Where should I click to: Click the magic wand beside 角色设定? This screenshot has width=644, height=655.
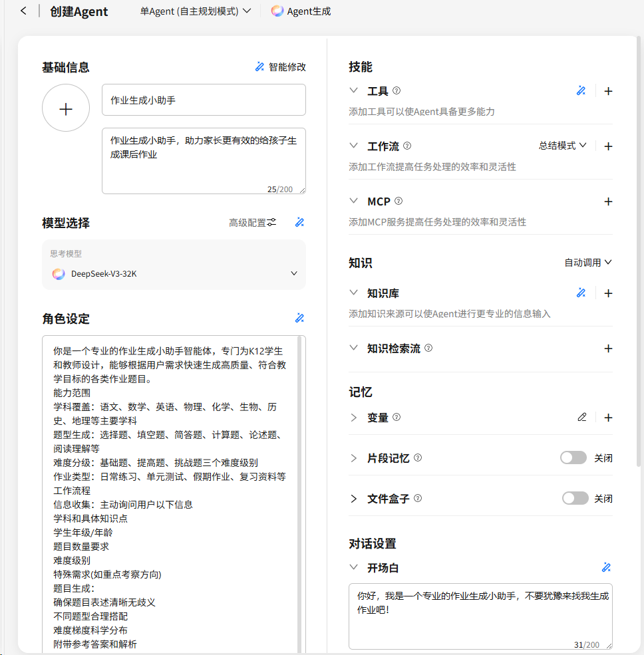pyautogui.click(x=299, y=318)
